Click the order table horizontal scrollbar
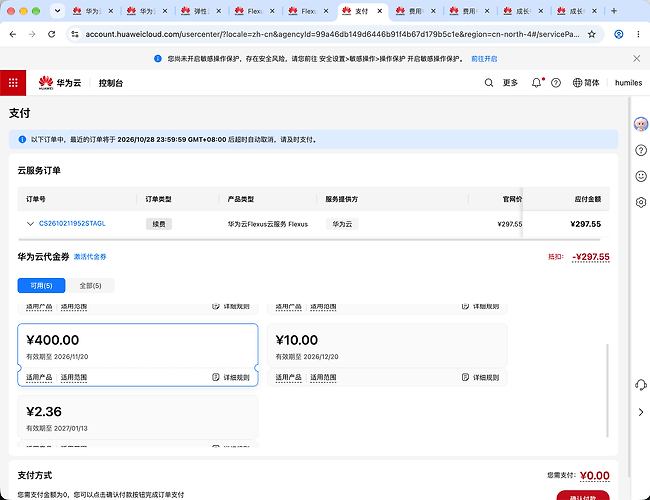 [x=309, y=240]
